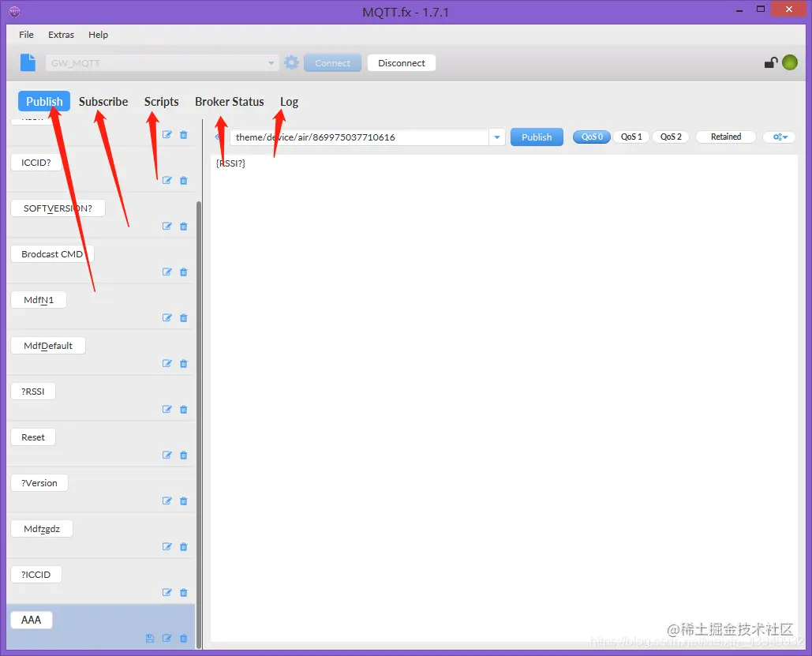This screenshot has width=812, height=656.
Task: Select the ?Version saved message
Action: (39, 483)
